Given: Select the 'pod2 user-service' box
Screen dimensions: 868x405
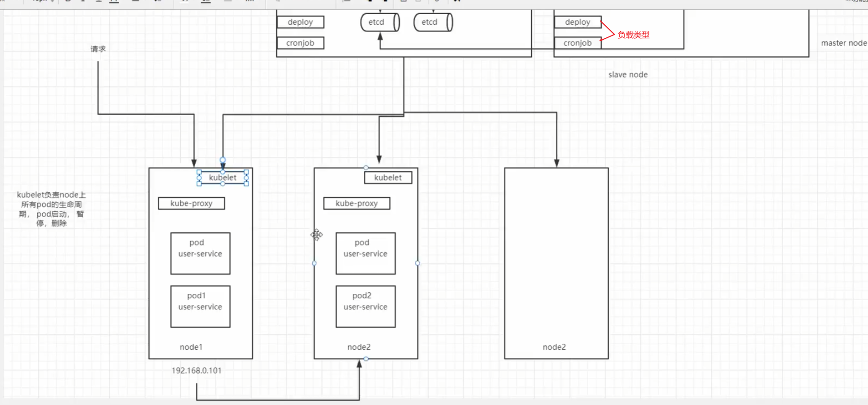Looking at the screenshot, I should click(365, 306).
